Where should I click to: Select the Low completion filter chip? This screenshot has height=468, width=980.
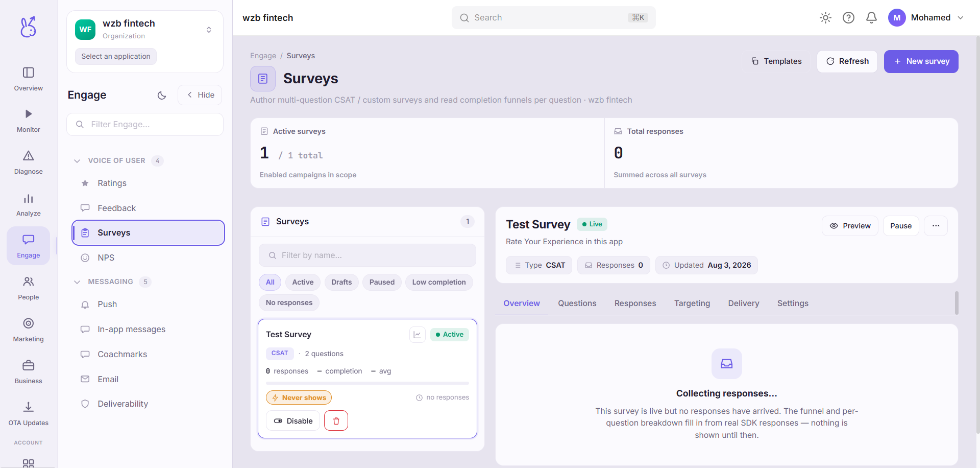(439, 282)
